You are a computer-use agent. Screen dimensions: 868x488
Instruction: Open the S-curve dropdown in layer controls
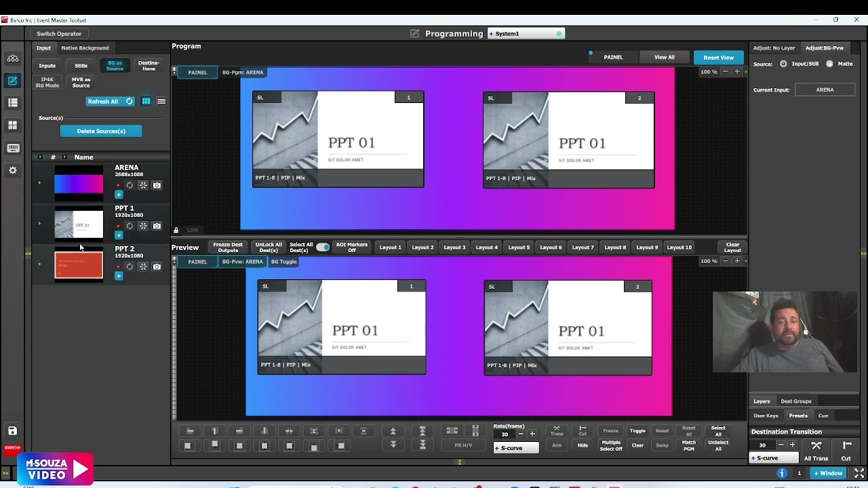pos(516,448)
